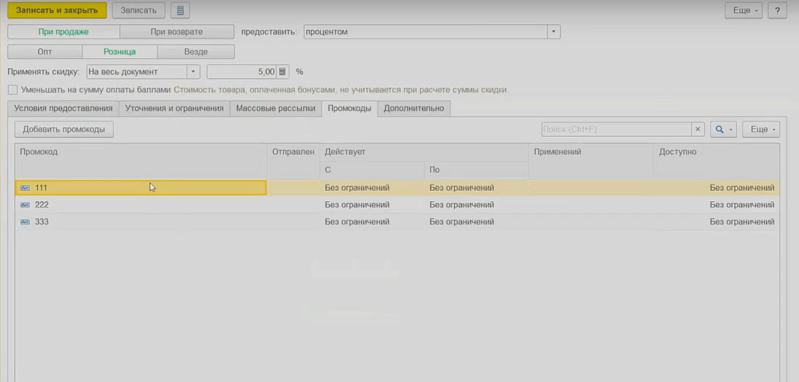Select the promo code row 333
Screen dimensions: 799x382
[x=397, y=222]
